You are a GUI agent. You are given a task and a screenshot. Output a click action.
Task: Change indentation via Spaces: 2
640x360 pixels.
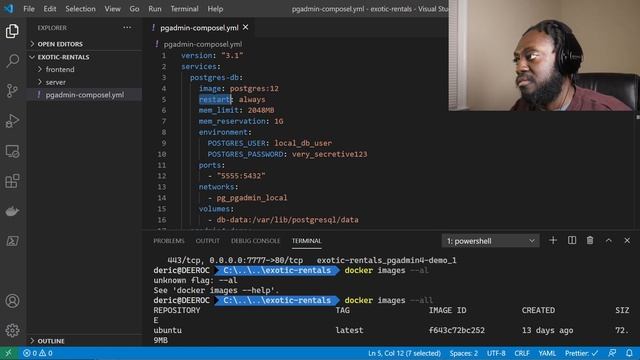(x=464, y=353)
